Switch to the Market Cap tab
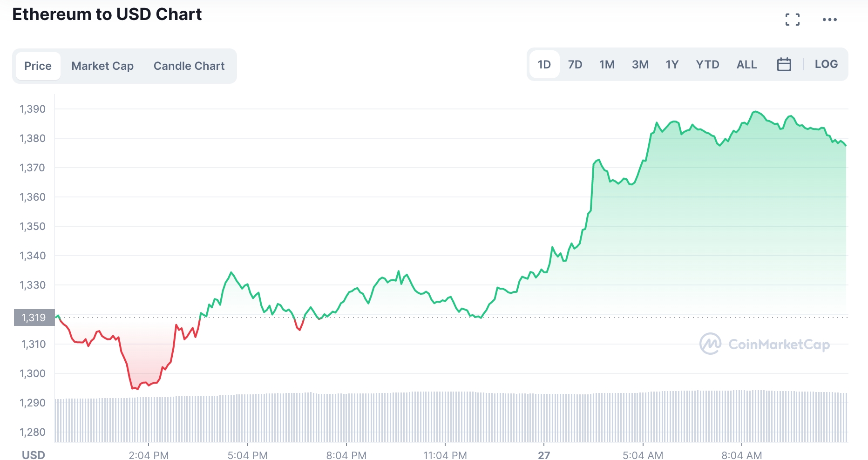The height and width of the screenshot is (460, 868). coord(102,66)
